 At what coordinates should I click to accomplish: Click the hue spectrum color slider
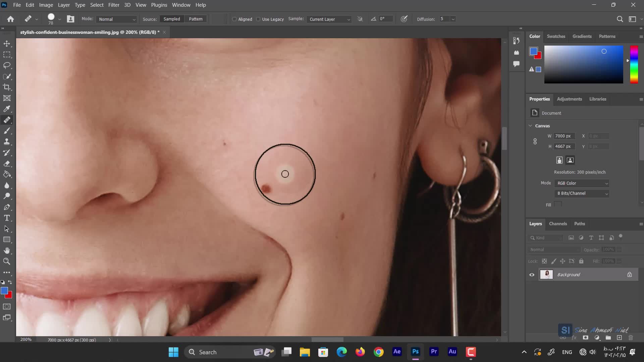[634, 64]
